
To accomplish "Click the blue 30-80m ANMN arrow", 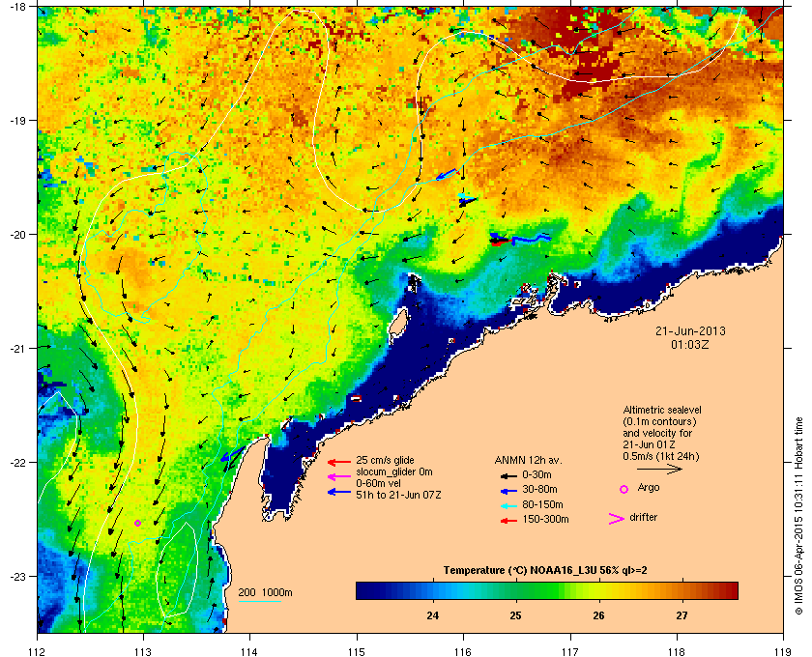I will [509, 490].
